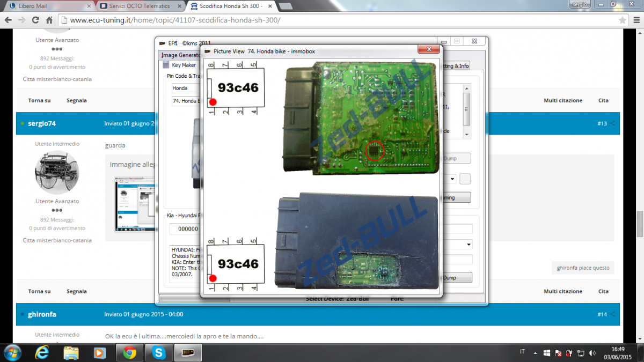The height and width of the screenshot is (362, 644).
Task: Click the upper 93c46 chip pinout diagram
Action: [235, 88]
